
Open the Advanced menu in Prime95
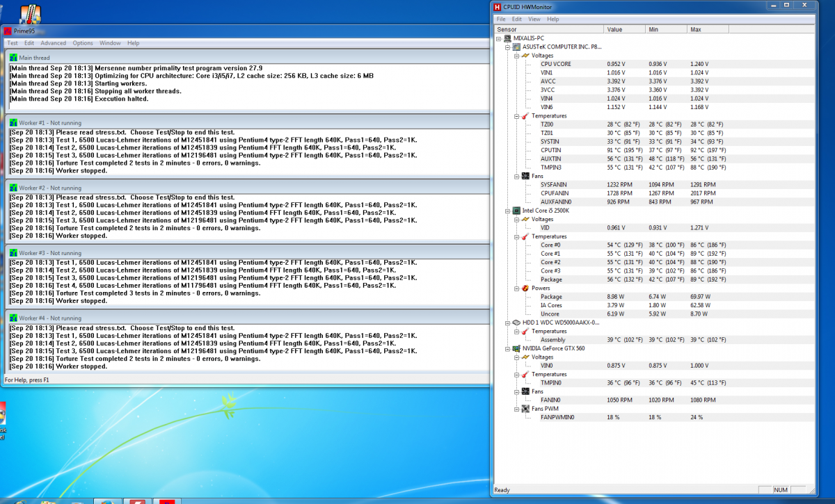point(54,43)
